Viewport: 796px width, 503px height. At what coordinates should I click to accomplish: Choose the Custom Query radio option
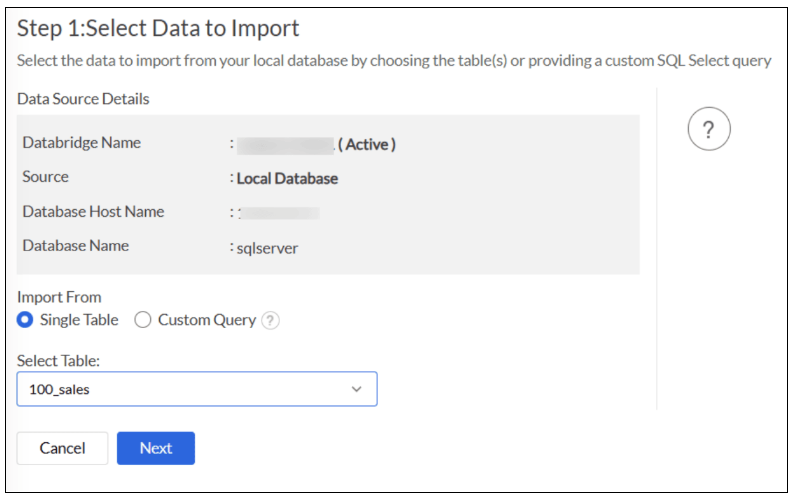(143, 321)
